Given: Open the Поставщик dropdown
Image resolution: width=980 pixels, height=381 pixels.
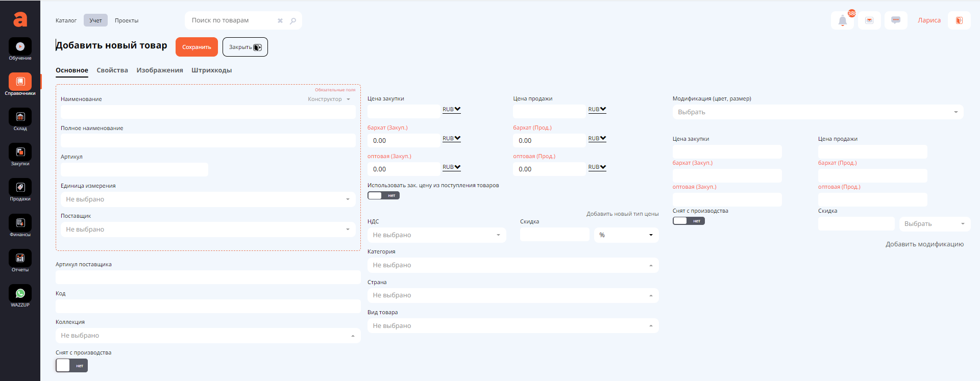Looking at the screenshot, I should 208,230.
